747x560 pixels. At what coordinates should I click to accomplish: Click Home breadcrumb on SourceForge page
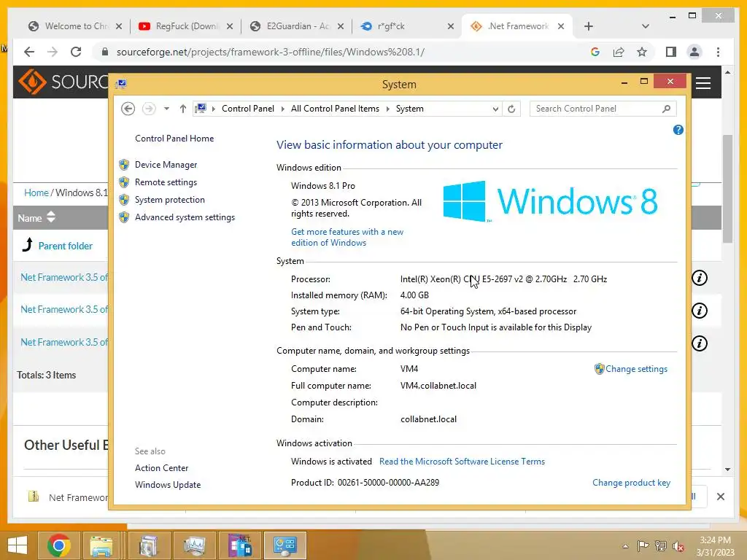click(x=36, y=192)
